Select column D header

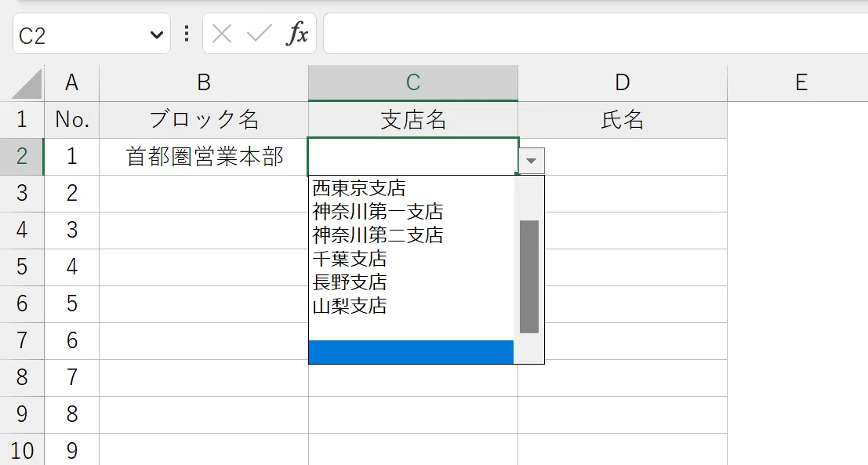point(623,83)
